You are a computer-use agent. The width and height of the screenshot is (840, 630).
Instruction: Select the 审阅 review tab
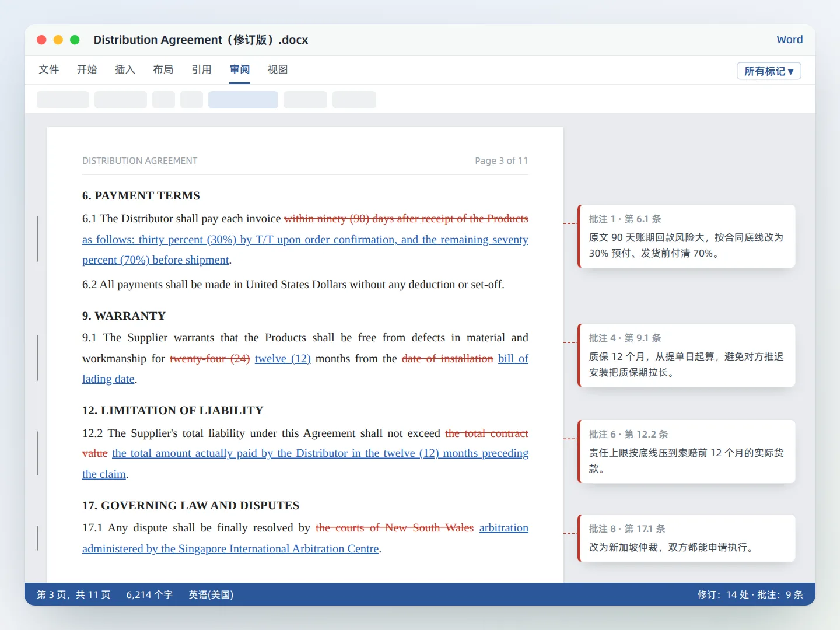[240, 69]
